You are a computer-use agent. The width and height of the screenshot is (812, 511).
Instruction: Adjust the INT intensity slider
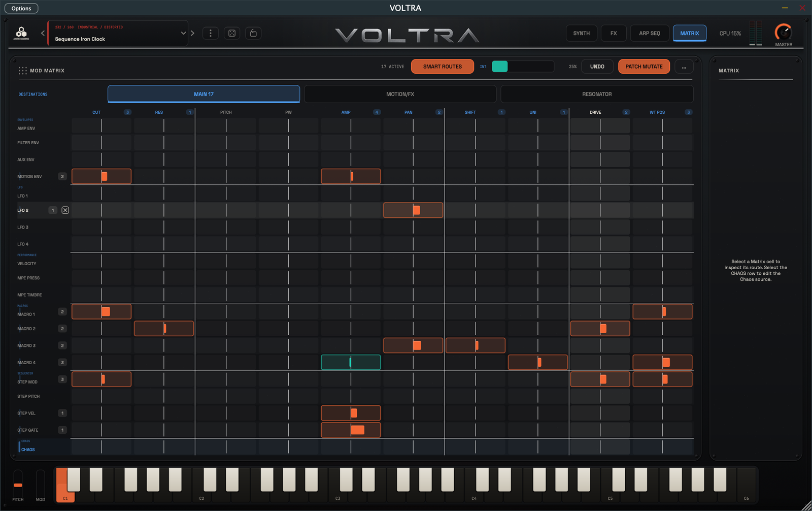(x=523, y=67)
